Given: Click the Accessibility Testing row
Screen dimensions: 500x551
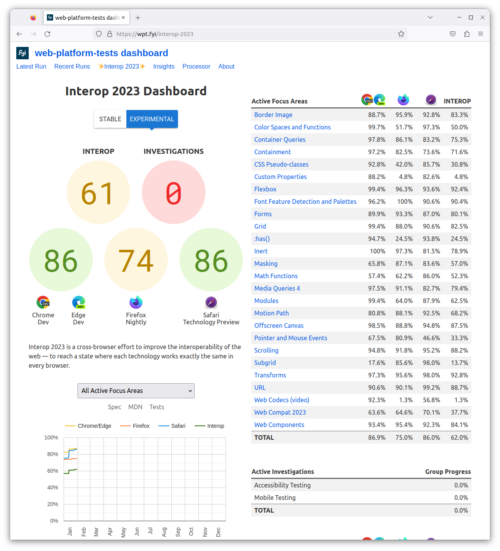Looking at the screenshot, I should tap(361, 485).
